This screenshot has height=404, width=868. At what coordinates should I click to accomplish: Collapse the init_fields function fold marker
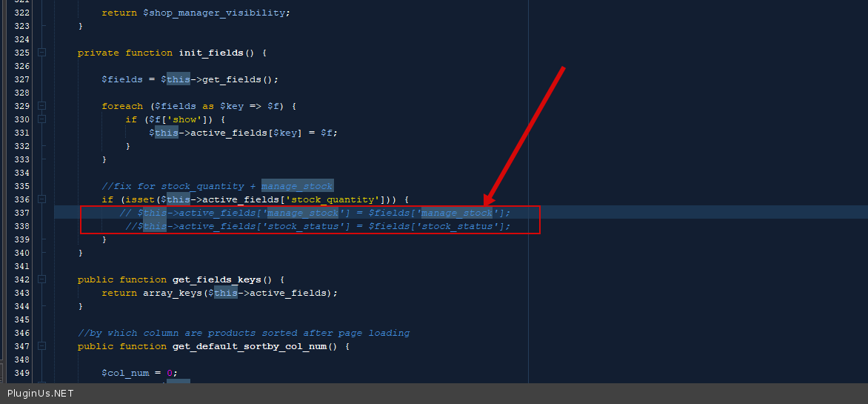[x=41, y=53]
